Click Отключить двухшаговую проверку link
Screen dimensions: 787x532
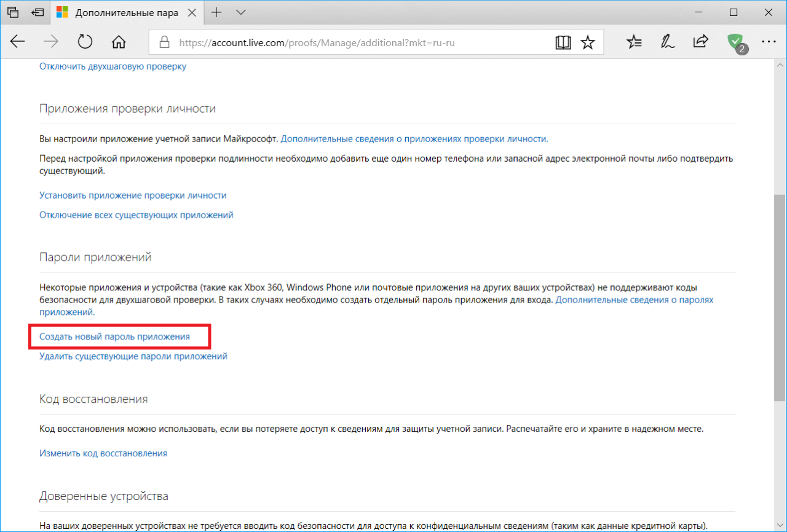tap(113, 66)
